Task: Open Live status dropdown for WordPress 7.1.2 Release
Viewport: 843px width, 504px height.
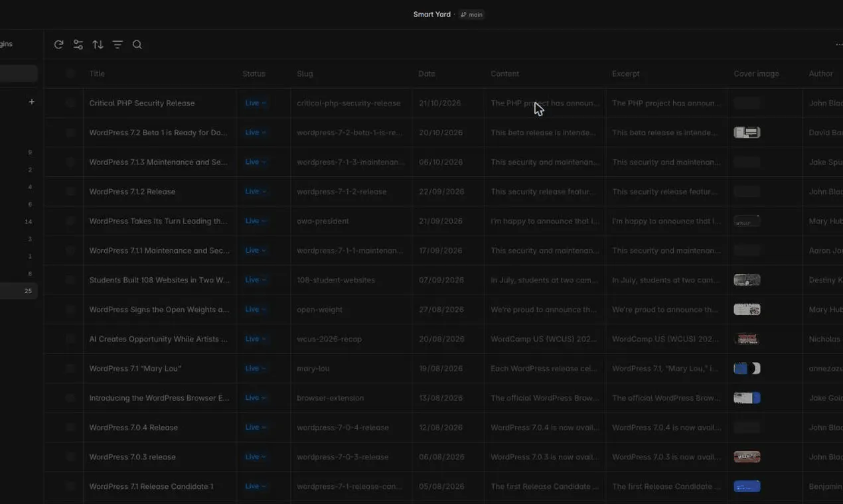Action: (x=256, y=192)
